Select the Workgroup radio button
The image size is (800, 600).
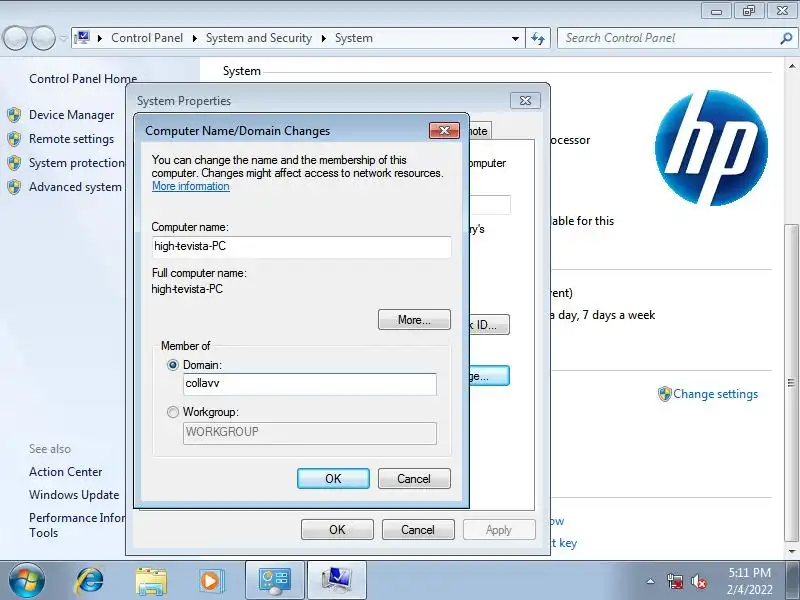(x=173, y=412)
